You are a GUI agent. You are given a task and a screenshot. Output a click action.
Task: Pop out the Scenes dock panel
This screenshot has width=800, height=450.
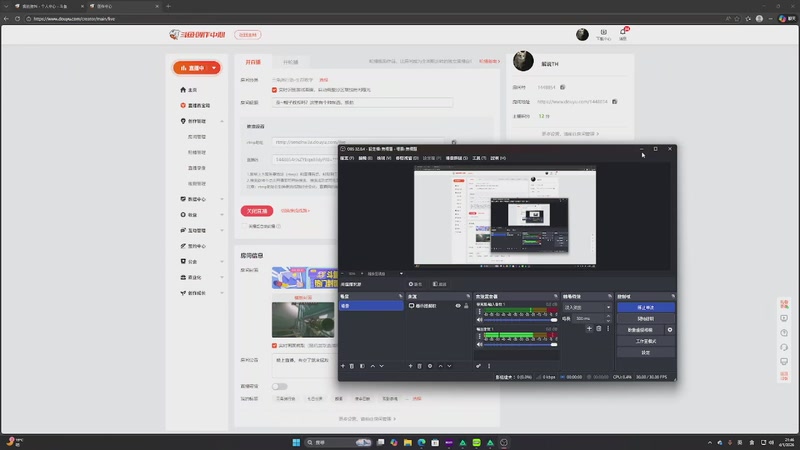click(401, 296)
